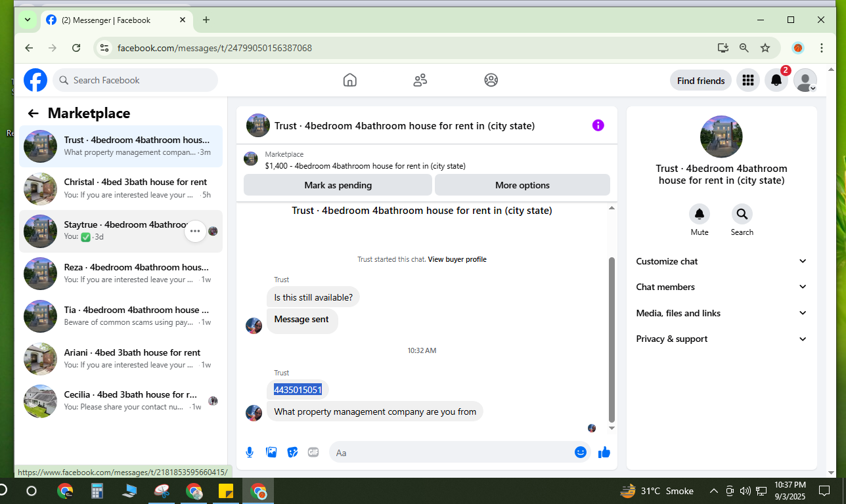Show hidden system tray icons

coord(714,491)
